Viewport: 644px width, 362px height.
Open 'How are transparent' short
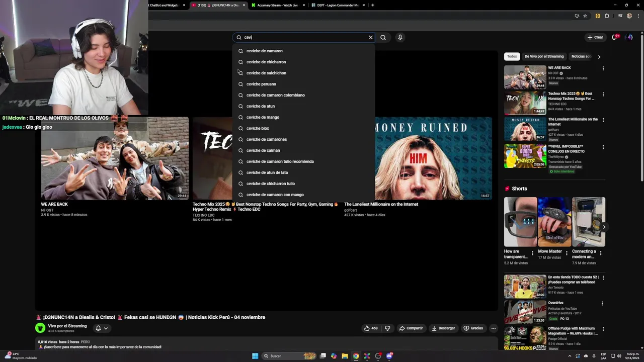coord(520,222)
